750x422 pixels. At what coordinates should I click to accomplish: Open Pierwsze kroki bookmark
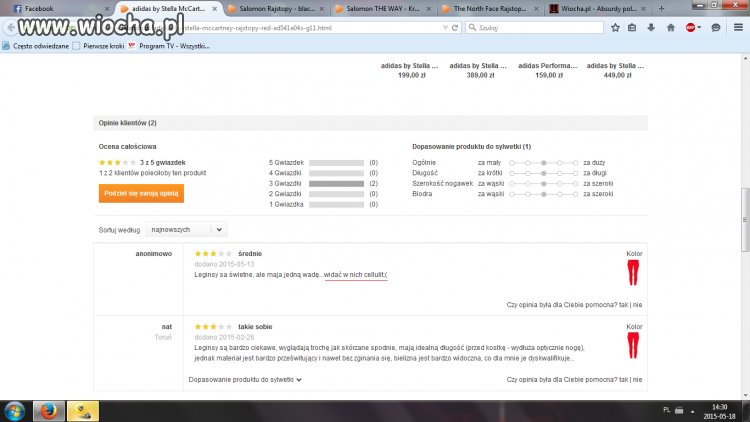[98, 46]
